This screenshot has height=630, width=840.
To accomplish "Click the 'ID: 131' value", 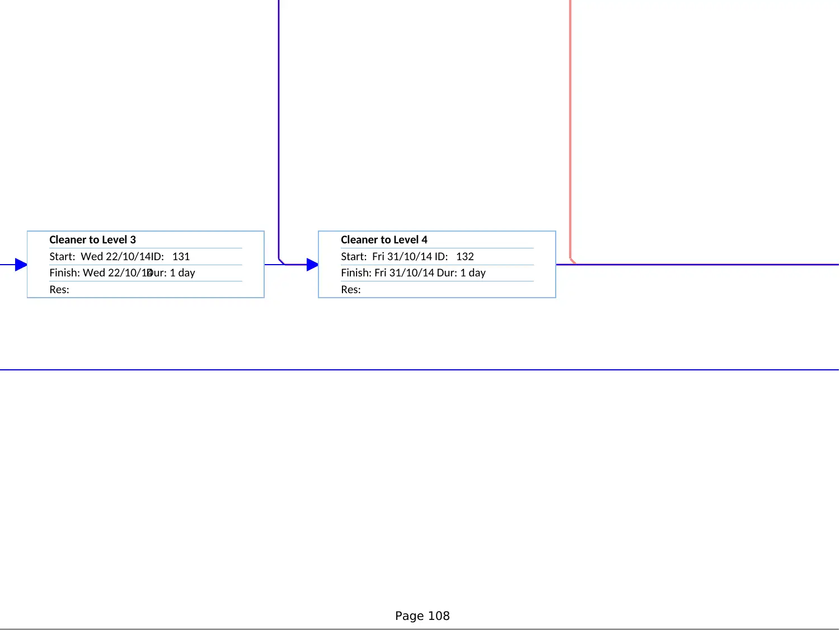I will [x=171, y=257].
